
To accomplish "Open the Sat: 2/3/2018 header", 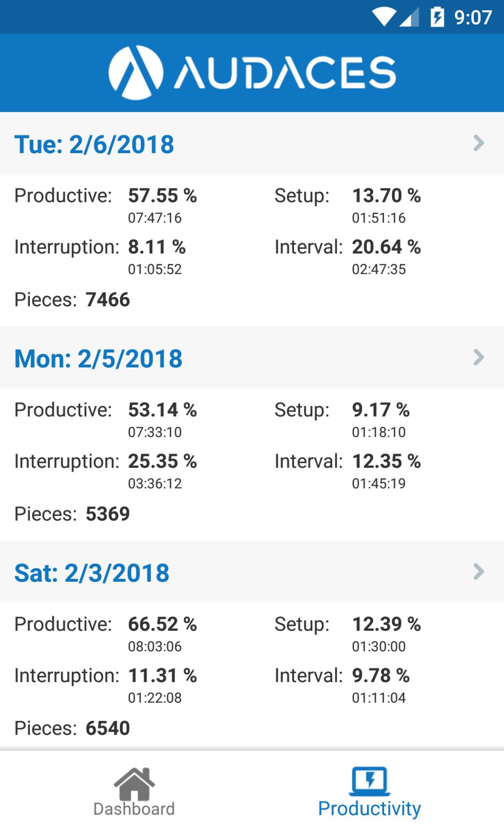I will click(252, 572).
